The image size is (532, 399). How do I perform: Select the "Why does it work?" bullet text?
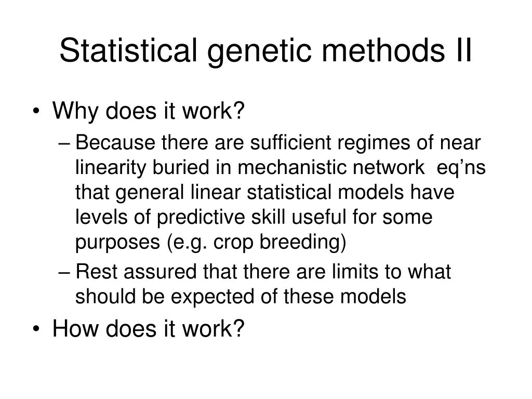tap(148, 111)
